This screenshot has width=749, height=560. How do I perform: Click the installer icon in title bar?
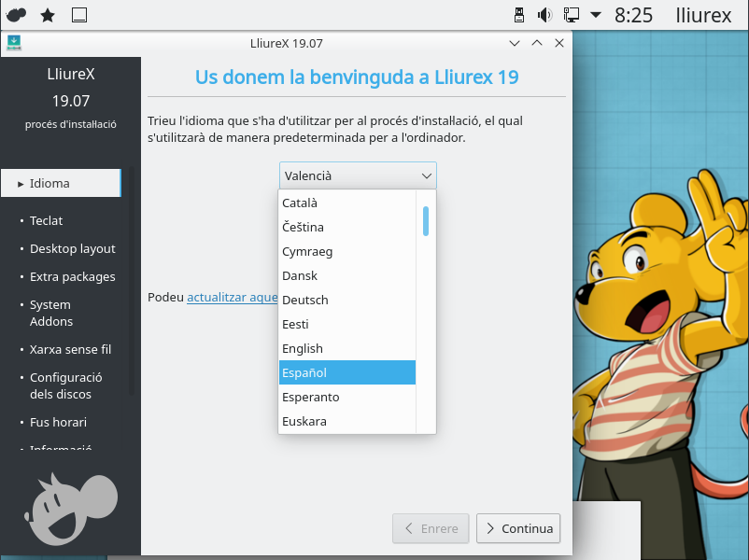tap(14, 43)
